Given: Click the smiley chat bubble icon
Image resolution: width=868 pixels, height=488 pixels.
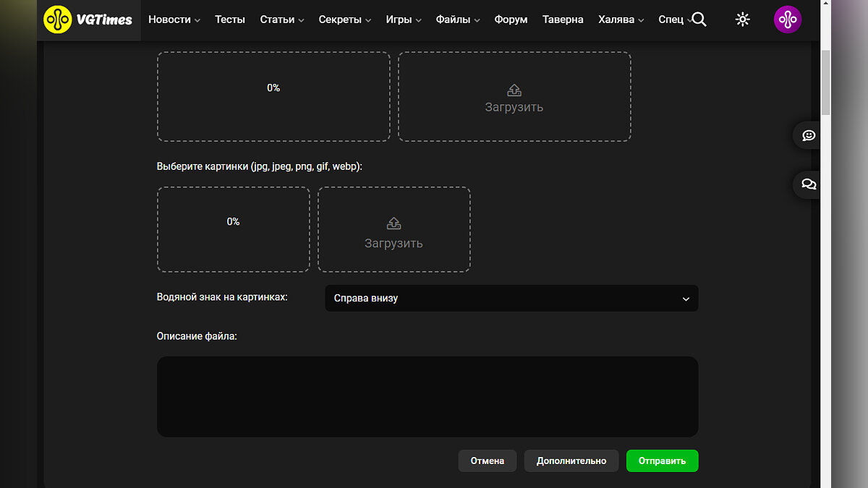Looking at the screenshot, I should coord(808,135).
